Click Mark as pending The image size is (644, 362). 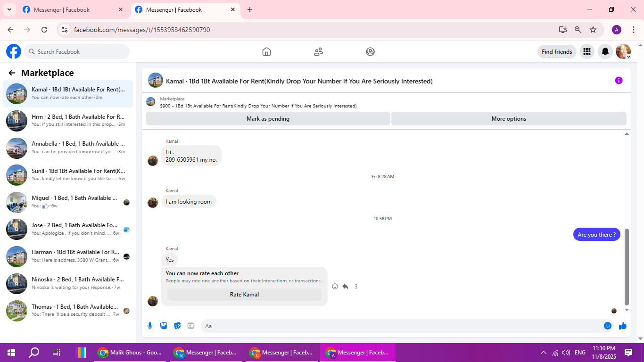pos(268,119)
